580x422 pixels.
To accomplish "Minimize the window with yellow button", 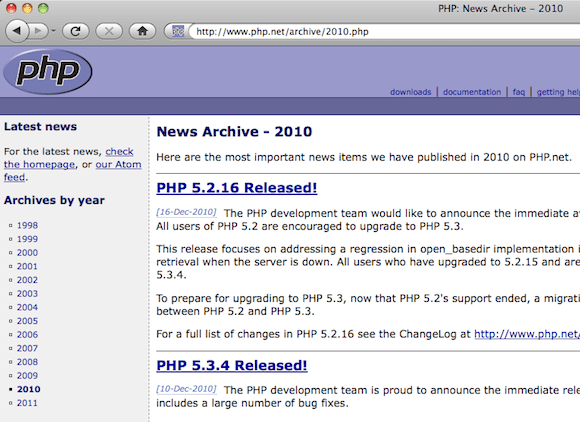I will (x=27, y=8).
